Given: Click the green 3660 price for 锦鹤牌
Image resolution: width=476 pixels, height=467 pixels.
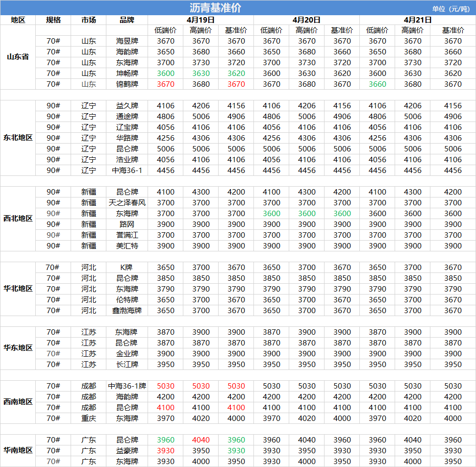Looking at the screenshot, I should coord(377,84).
